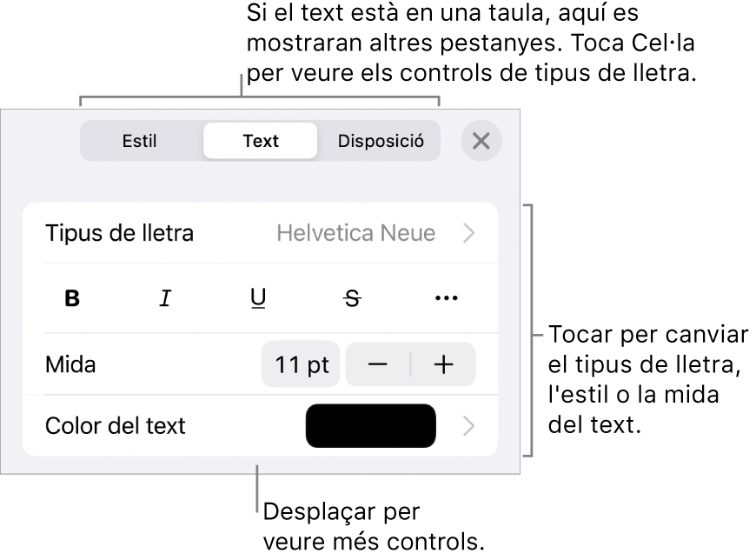Increase font size with the plus icon
The image size is (756, 560).
(445, 364)
